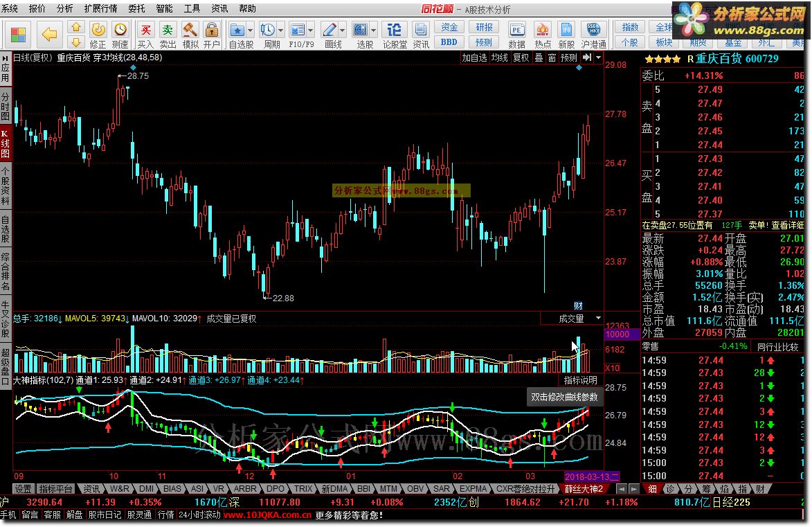Viewport: 812px width, 527px height.
Task: Open the 开户 account lock icon
Action: [x=211, y=35]
